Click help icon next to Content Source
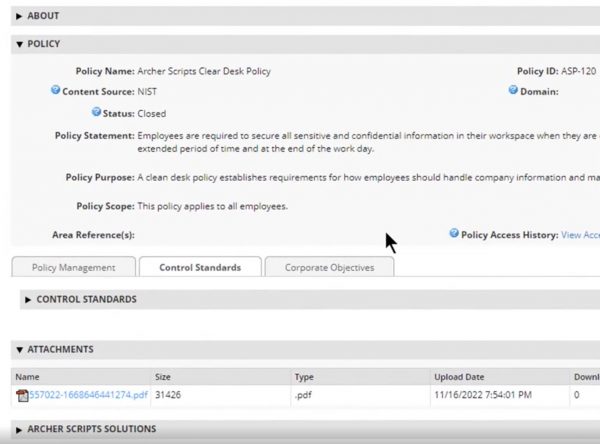 [55, 90]
